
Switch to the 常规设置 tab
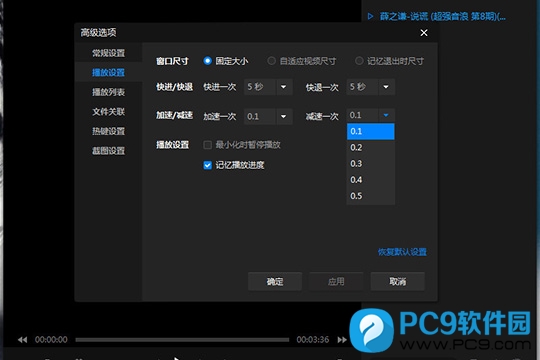pyautogui.click(x=108, y=53)
